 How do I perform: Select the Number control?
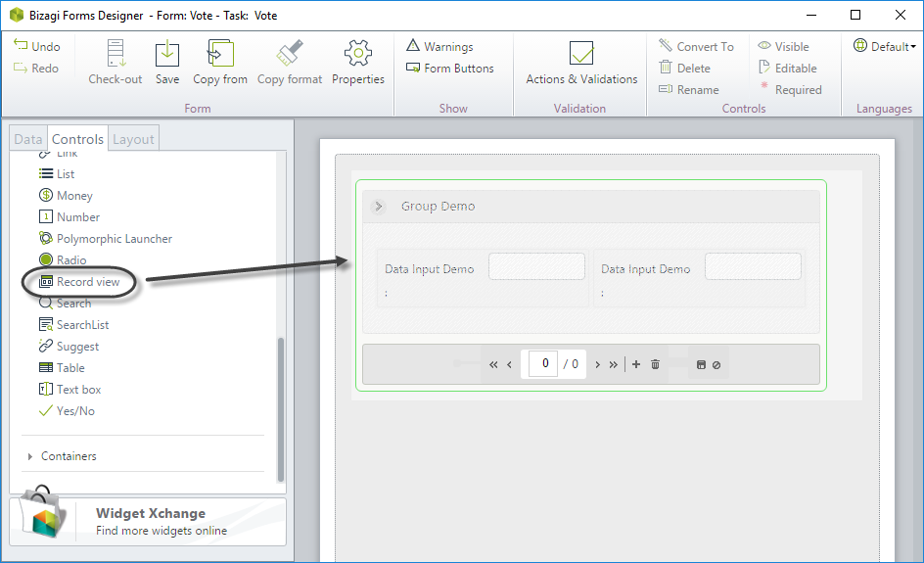[x=69, y=217]
